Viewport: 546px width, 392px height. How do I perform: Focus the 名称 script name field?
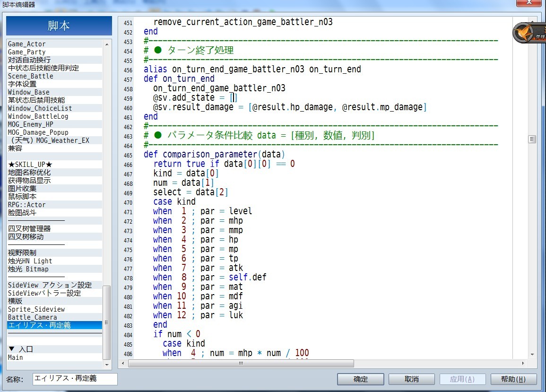(x=75, y=379)
